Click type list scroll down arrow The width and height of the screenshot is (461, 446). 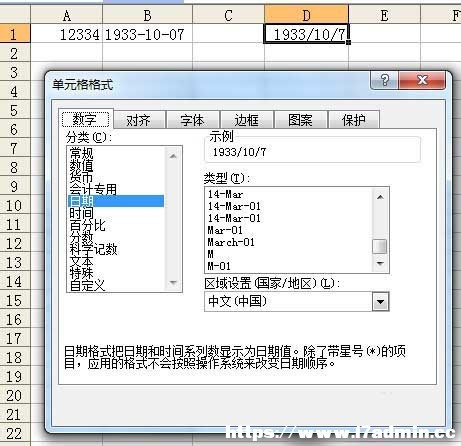click(380, 264)
